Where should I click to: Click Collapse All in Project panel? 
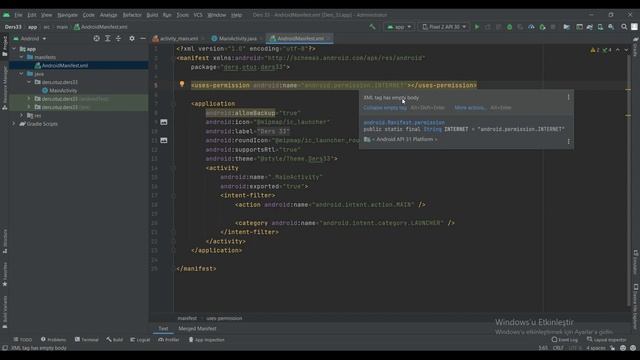[118, 38]
